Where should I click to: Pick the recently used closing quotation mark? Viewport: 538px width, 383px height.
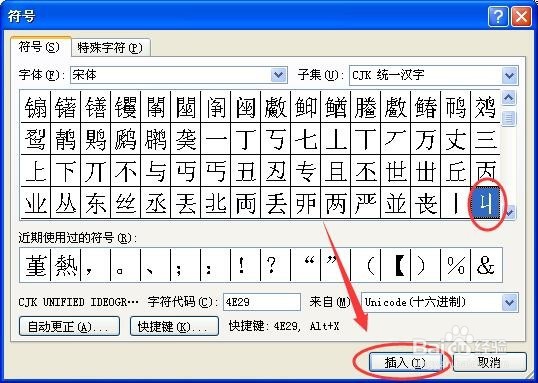coord(336,265)
